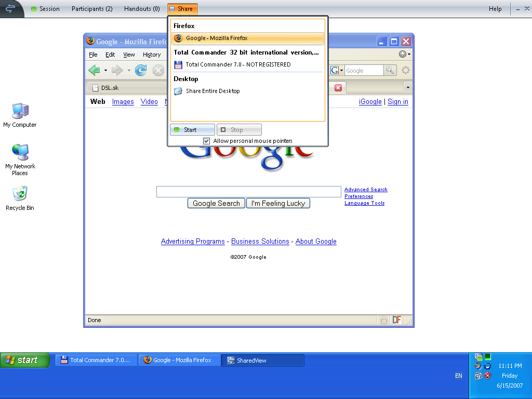The width and height of the screenshot is (532, 399).
Task: Open About Google link
Action: 316,242
